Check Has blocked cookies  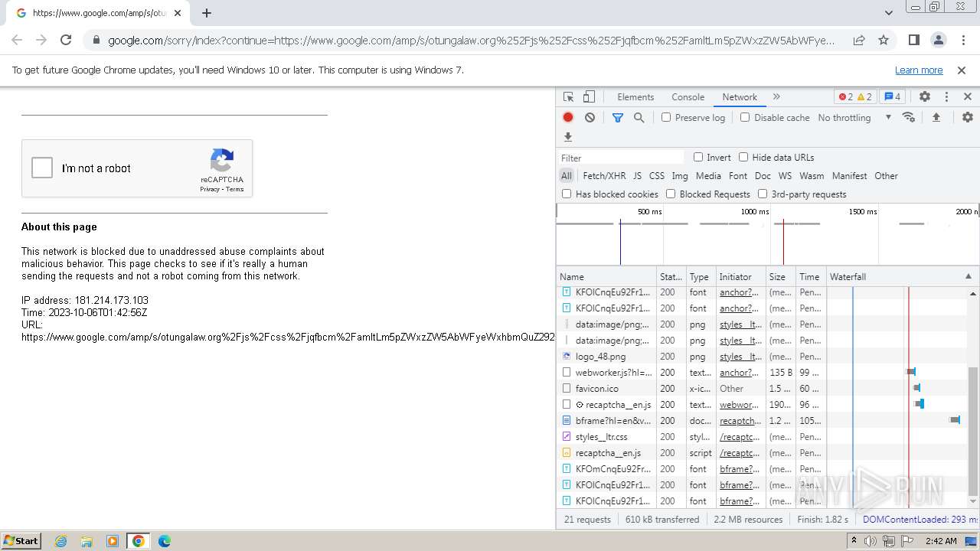[x=567, y=194]
